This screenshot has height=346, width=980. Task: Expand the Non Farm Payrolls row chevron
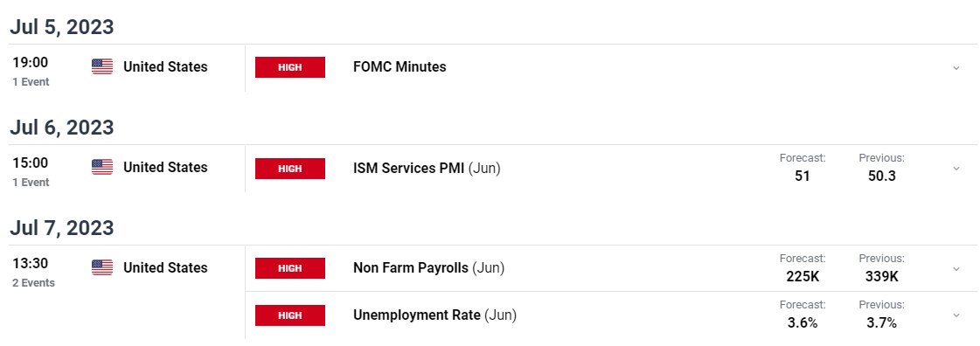956,268
